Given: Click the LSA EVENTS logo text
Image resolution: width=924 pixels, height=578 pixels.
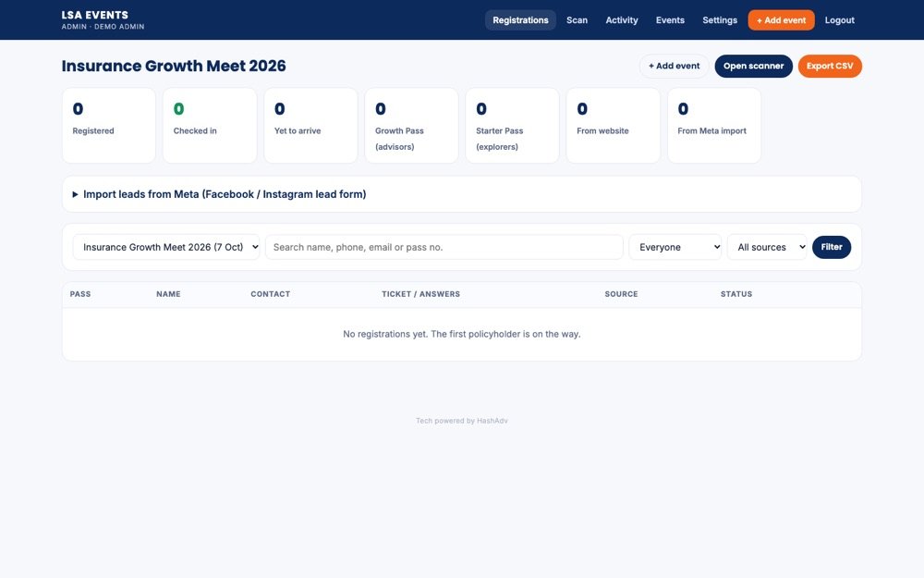Looking at the screenshot, I should click(95, 16).
